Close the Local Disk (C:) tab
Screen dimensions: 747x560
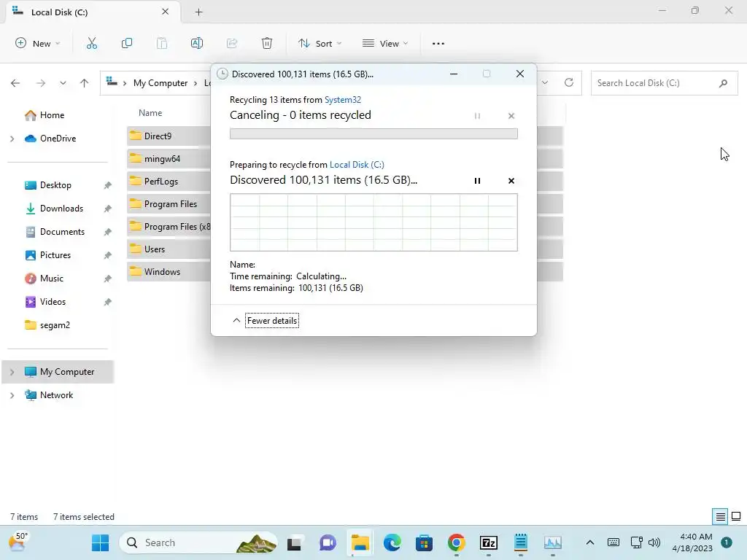click(166, 12)
